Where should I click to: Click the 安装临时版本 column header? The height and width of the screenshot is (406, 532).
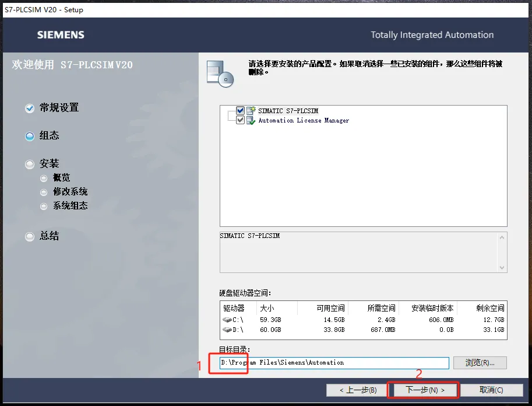(432, 308)
